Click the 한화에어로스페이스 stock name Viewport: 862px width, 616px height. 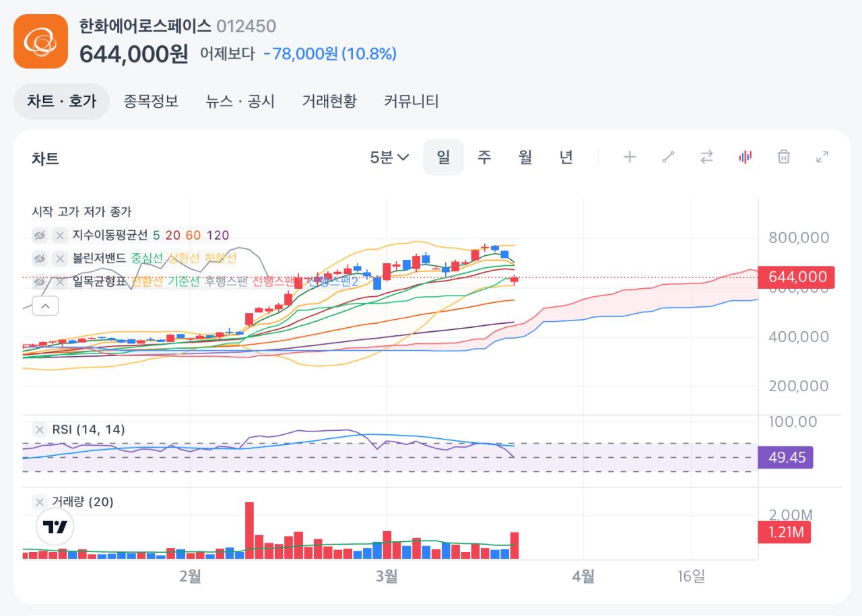tap(144, 26)
